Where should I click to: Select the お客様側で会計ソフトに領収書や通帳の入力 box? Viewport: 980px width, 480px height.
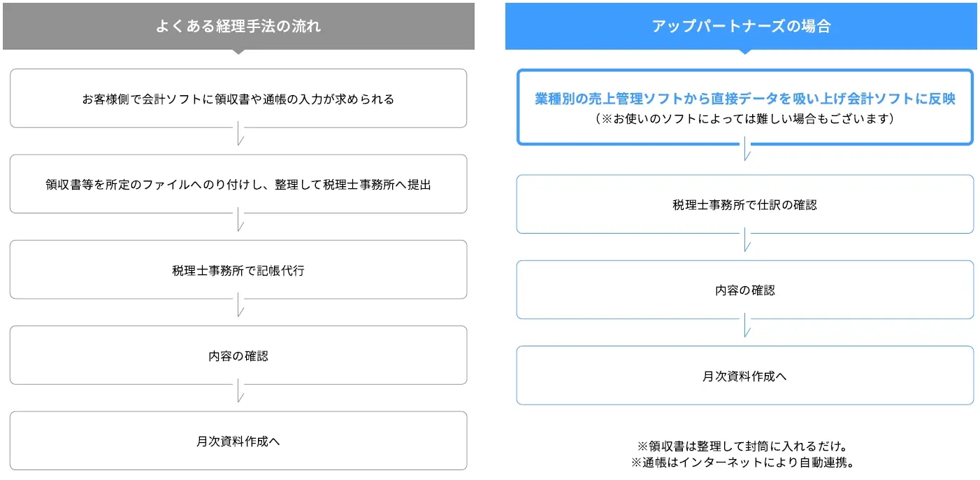coord(238,99)
